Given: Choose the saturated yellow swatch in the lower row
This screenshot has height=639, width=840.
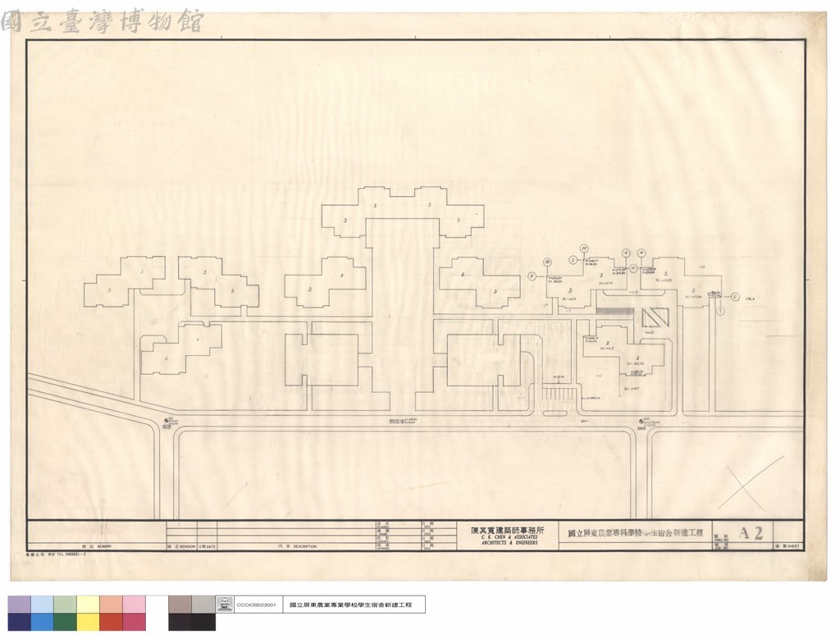Looking at the screenshot, I should [89, 622].
